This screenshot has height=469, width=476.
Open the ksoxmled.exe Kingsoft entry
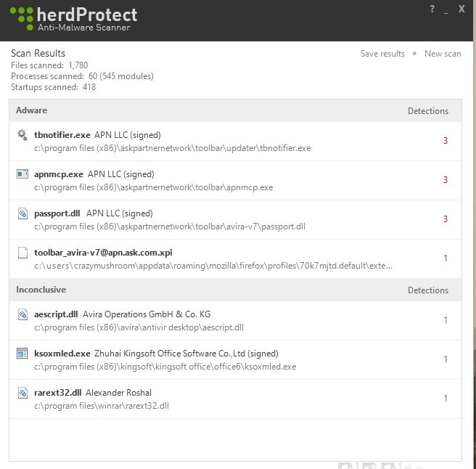click(218, 359)
